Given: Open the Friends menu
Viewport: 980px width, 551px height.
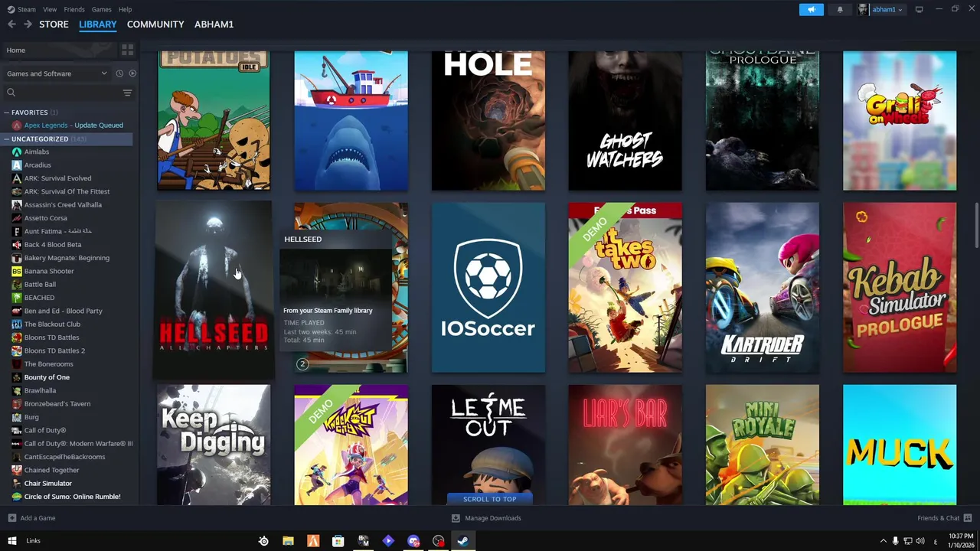Looking at the screenshot, I should [74, 9].
